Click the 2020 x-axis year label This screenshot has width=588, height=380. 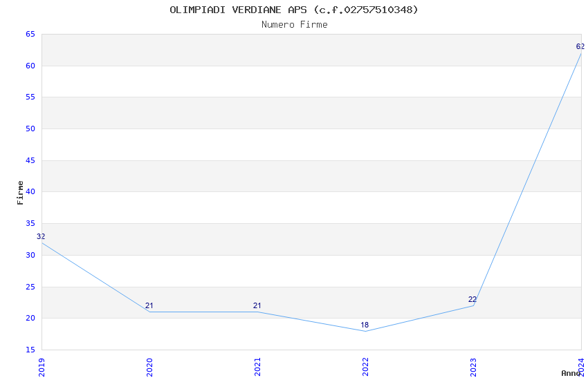(x=149, y=368)
